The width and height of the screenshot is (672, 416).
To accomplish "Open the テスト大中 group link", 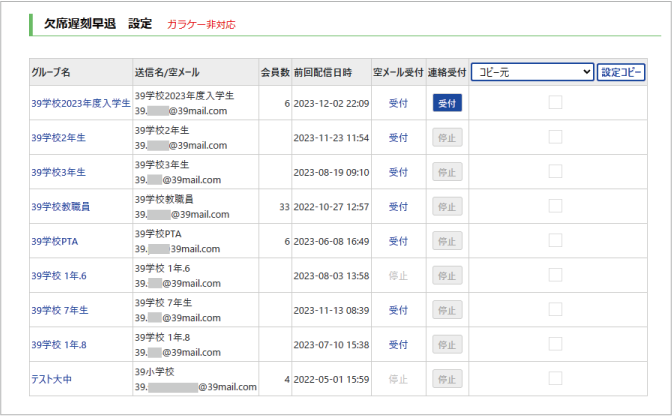I will 52,379.
